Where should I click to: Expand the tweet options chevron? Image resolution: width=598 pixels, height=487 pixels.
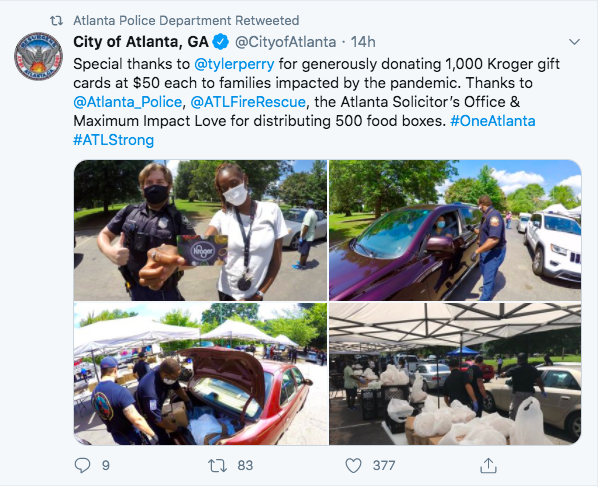pyautogui.click(x=574, y=41)
